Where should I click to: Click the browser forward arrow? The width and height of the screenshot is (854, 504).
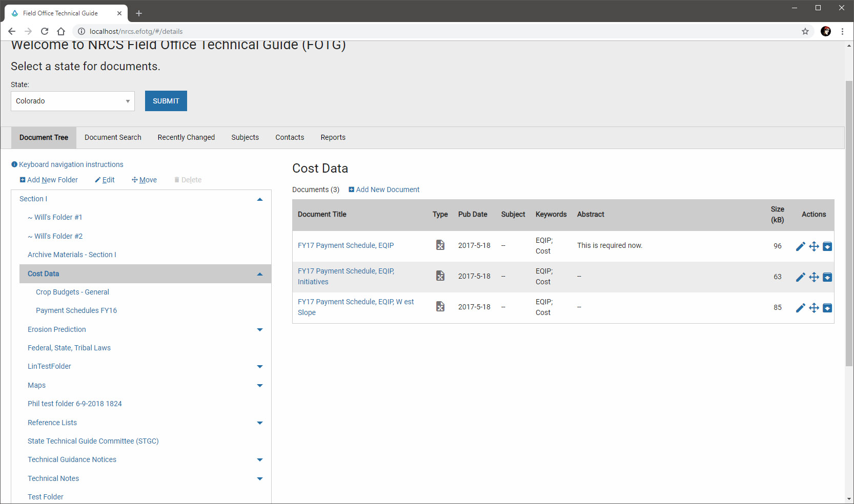(x=28, y=31)
